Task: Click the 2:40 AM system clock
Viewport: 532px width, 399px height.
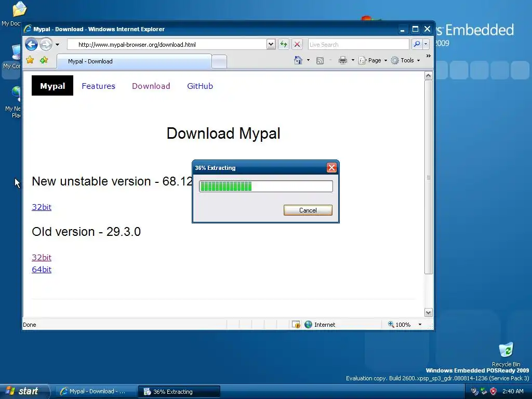Action: (x=513, y=391)
